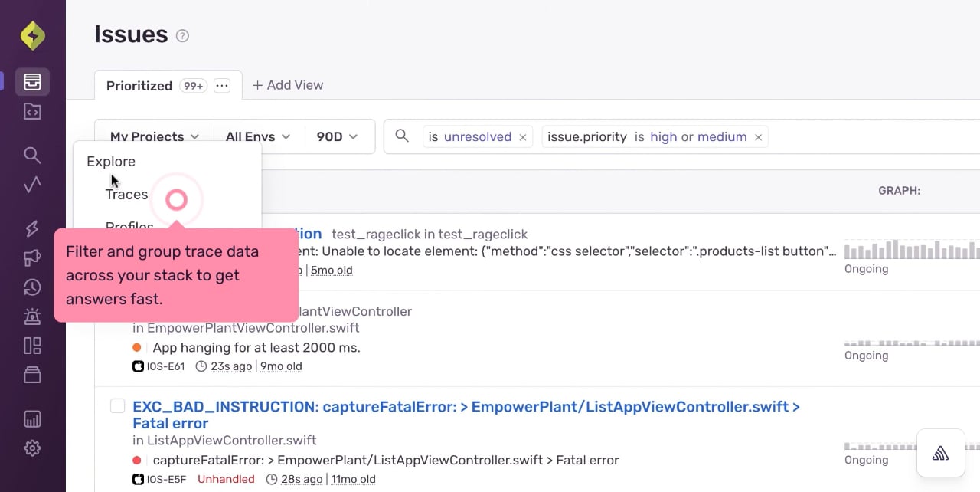The width and height of the screenshot is (980, 492).
Task: Click the Add View button
Action: [288, 85]
